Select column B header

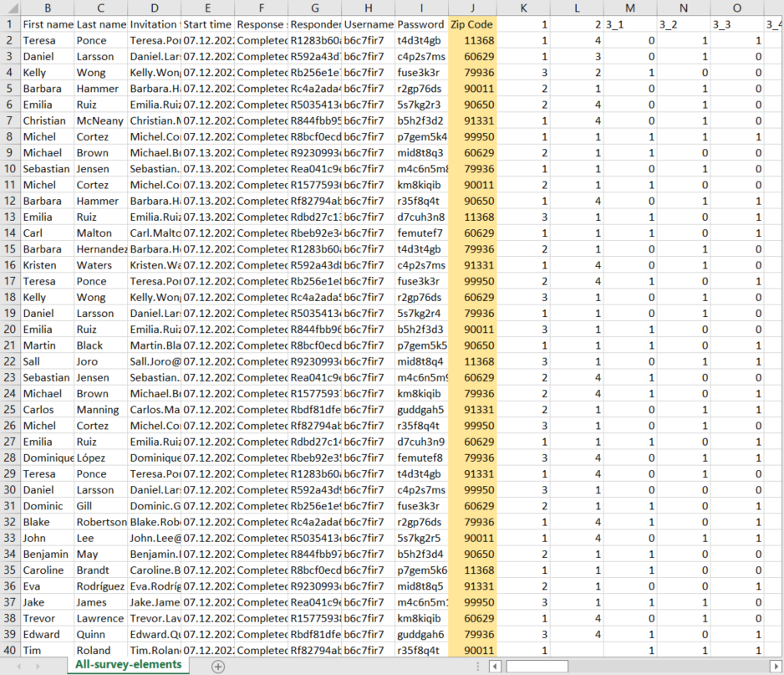47,8
